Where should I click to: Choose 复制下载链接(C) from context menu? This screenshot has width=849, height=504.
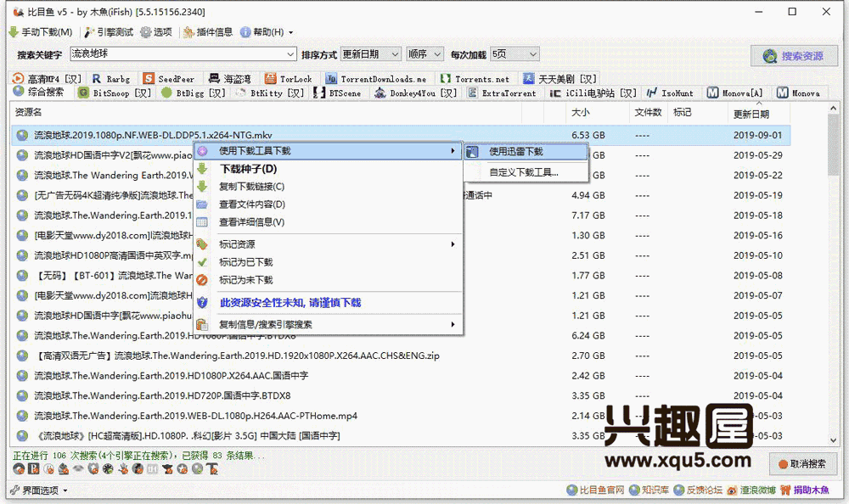[328, 187]
